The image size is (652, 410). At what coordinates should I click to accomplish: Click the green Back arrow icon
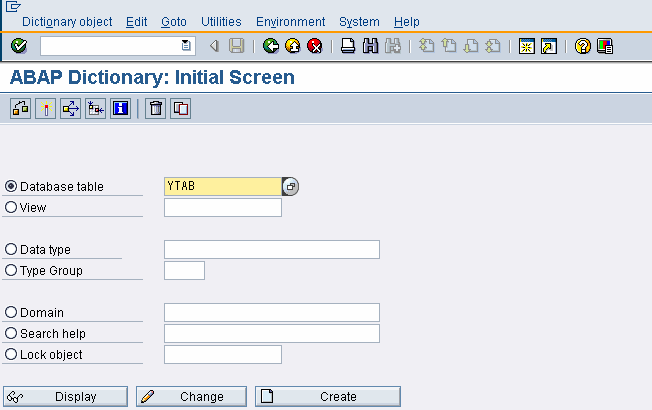tap(271, 46)
